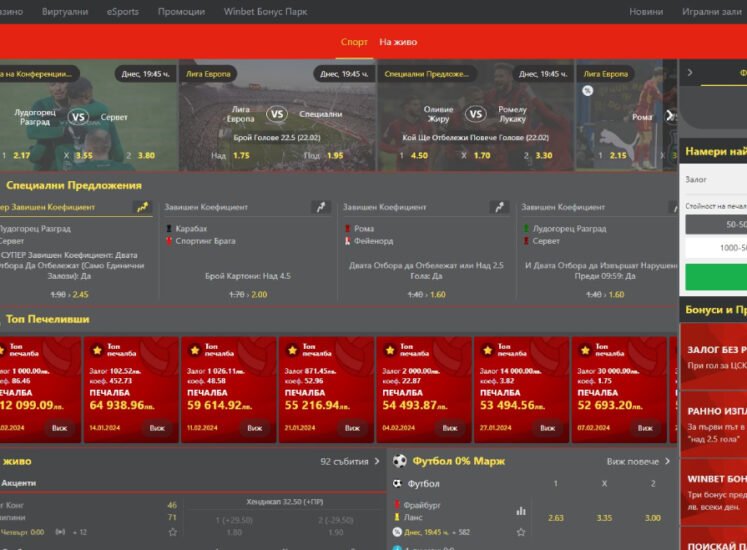Click the highlighted boost icon on СУПЕР offer
747x550 pixels.
click(143, 207)
